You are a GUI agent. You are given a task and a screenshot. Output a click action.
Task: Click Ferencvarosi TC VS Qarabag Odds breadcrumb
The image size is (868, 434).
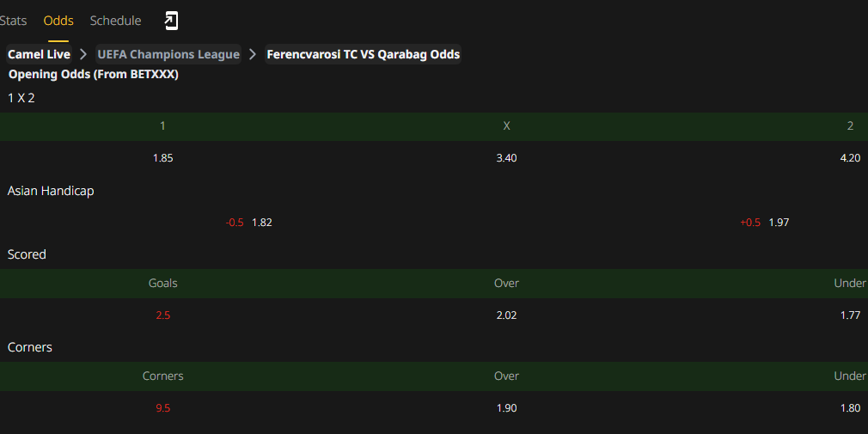[364, 54]
